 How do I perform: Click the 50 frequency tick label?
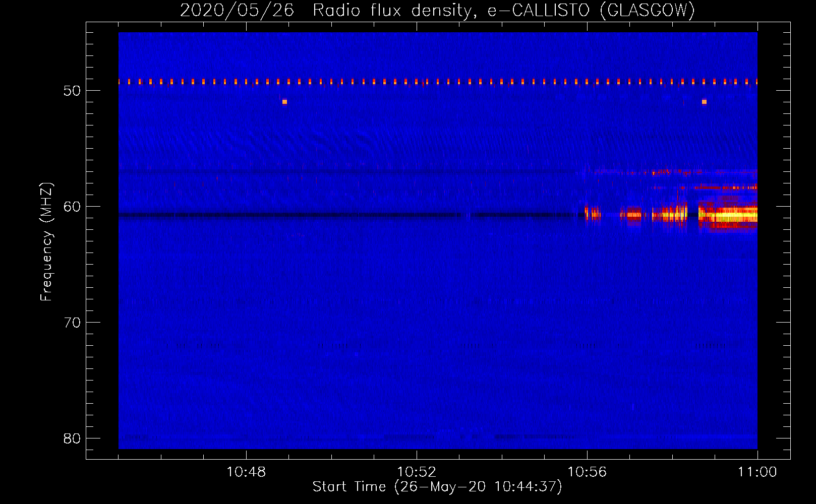point(72,91)
